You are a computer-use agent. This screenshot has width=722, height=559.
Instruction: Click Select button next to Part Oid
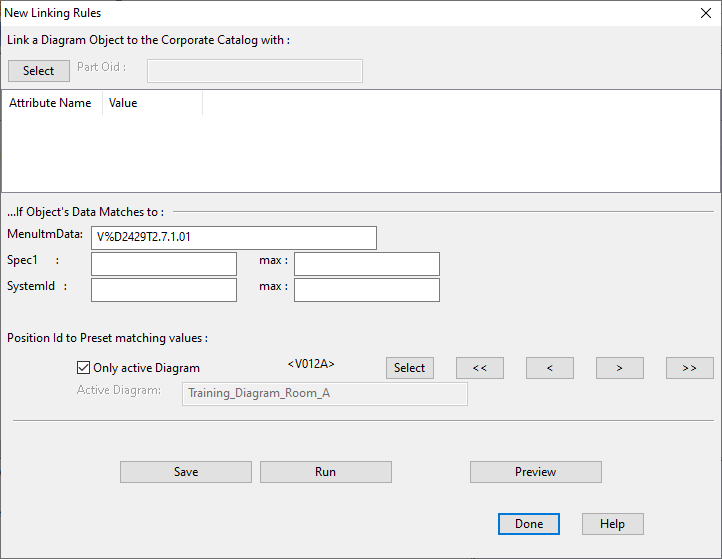[x=39, y=71]
